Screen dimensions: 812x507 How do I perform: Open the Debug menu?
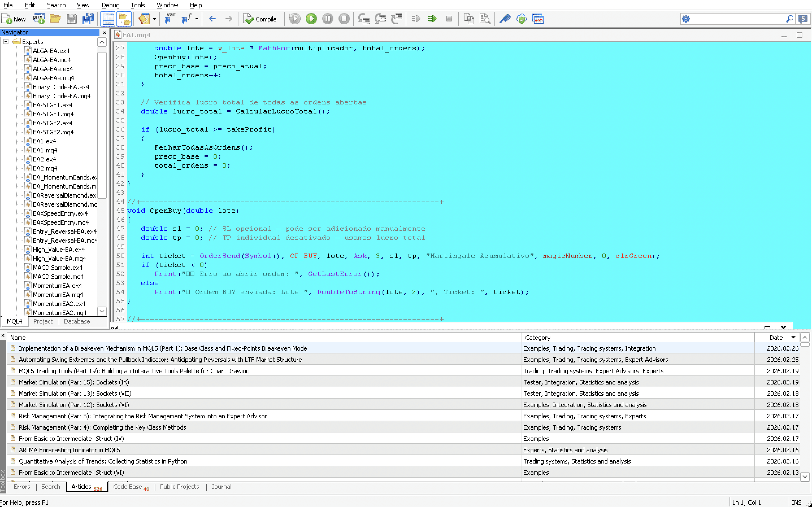(x=110, y=5)
